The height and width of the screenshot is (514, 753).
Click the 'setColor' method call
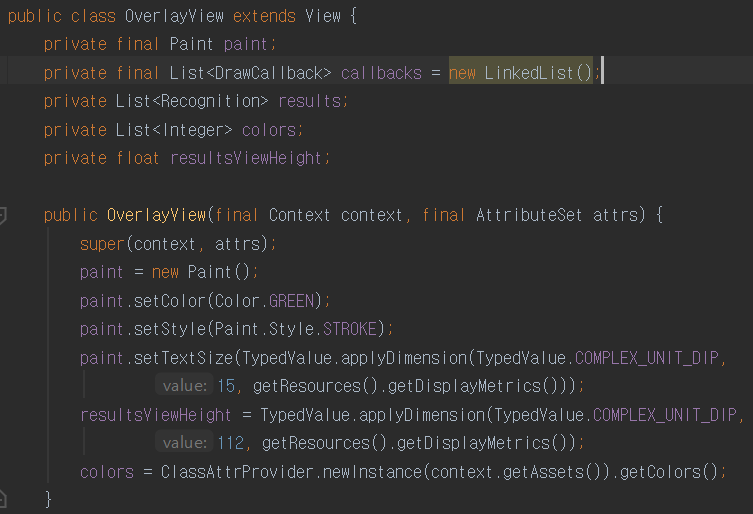click(x=170, y=301)
